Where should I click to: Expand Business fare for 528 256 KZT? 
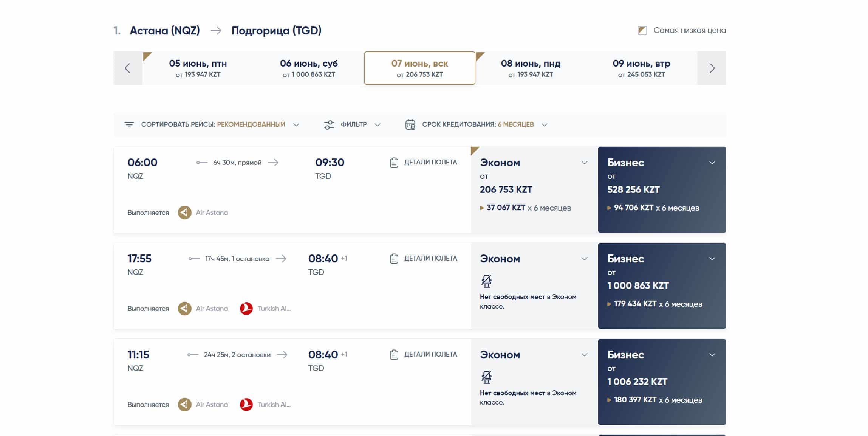(712, 163)
